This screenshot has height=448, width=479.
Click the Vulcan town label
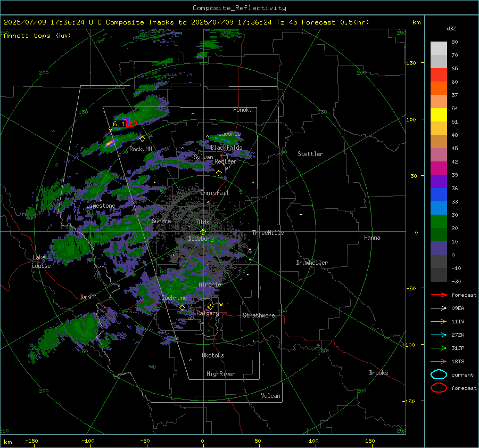pyautogui.click(x=271, y=396)
